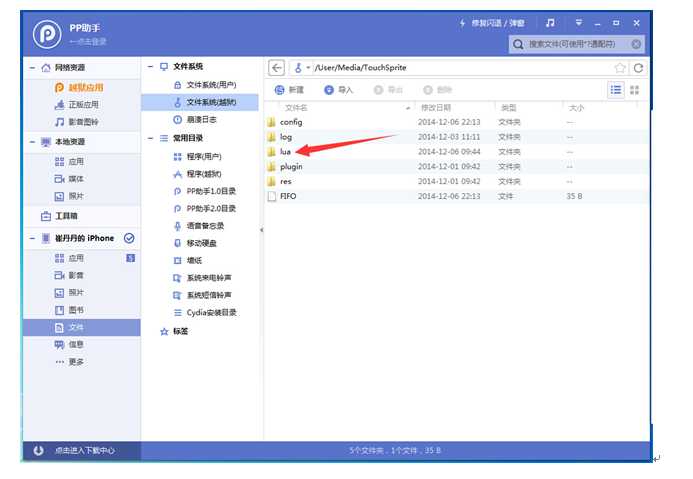Viewport: 693px width, 479px height.
Task: Select the FIFO file
Action: point(457,196)
